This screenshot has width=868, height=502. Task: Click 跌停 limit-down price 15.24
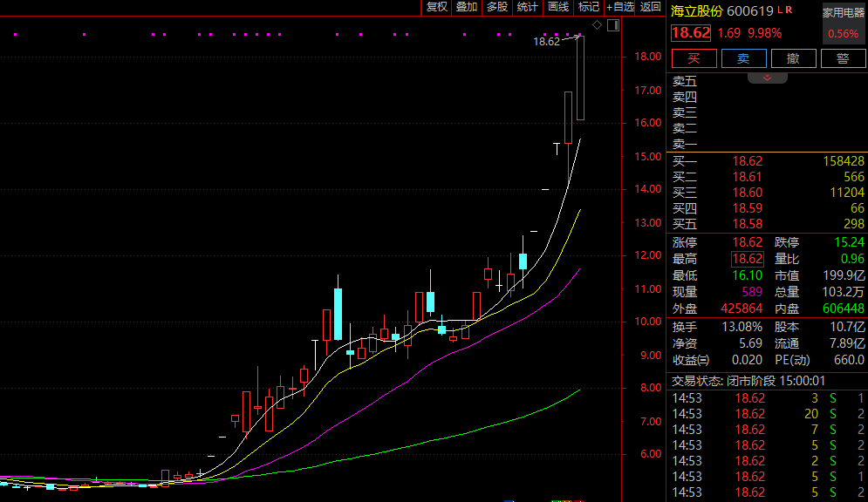(849, 242)
